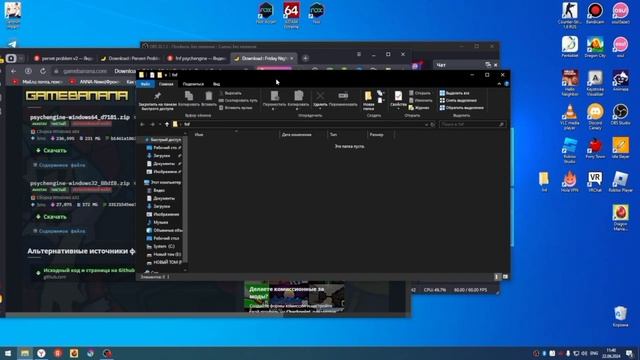Open Properties (Свойства) in Explorer ribbon

point(398,100)
